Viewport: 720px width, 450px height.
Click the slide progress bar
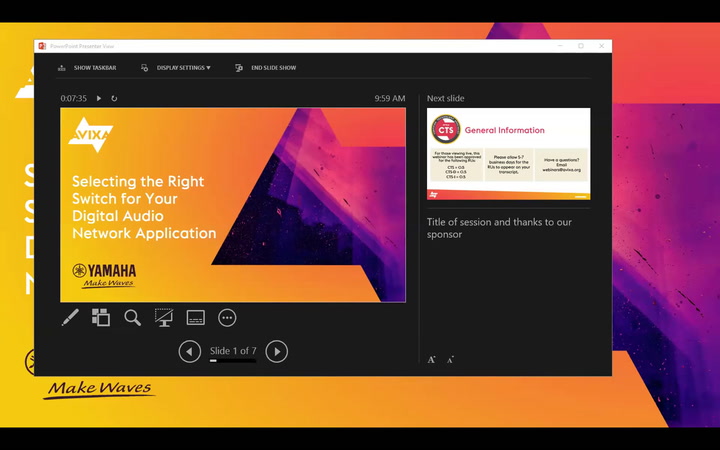click(x=233, y=361)
